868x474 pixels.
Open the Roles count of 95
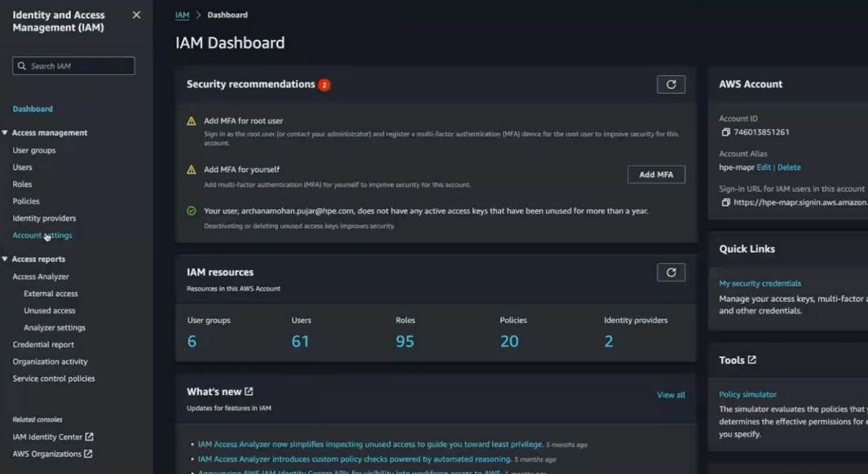point(405,342)
